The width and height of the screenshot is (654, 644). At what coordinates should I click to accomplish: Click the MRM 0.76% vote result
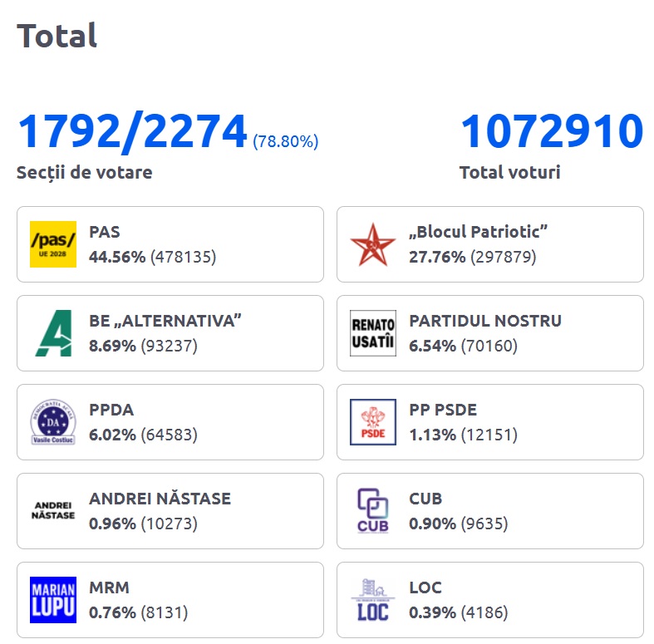point(138,612)
